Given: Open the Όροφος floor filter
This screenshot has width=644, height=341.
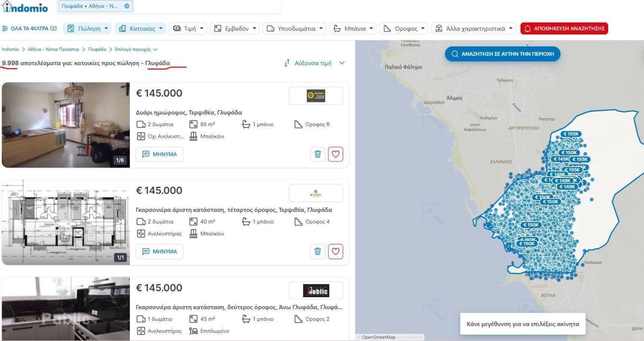Looking at the screenshot, I should 403,29.
